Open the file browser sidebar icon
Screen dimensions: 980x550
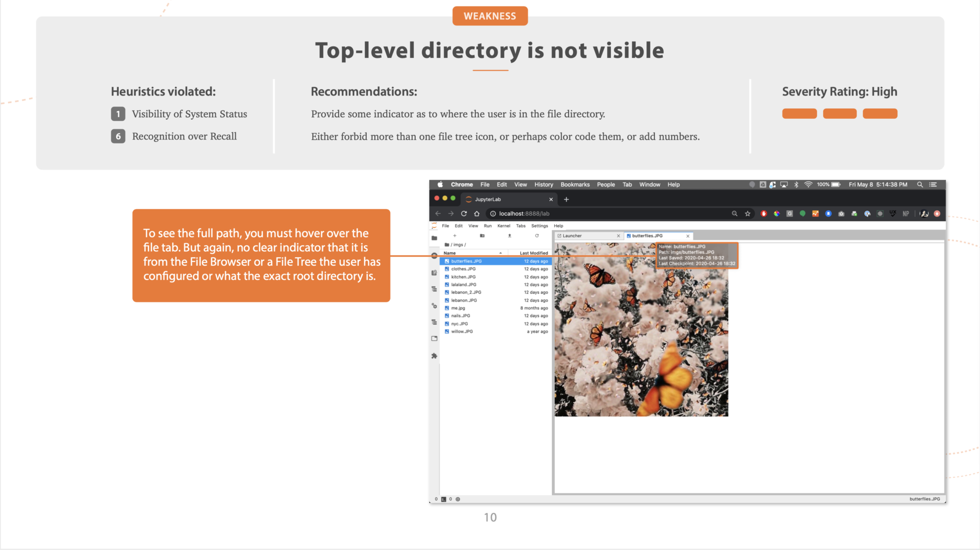pos(435,238)
